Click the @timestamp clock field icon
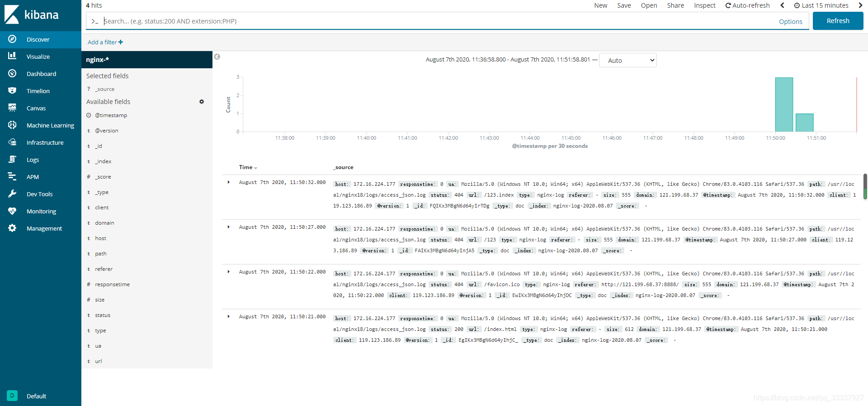 tap(89, 115)
